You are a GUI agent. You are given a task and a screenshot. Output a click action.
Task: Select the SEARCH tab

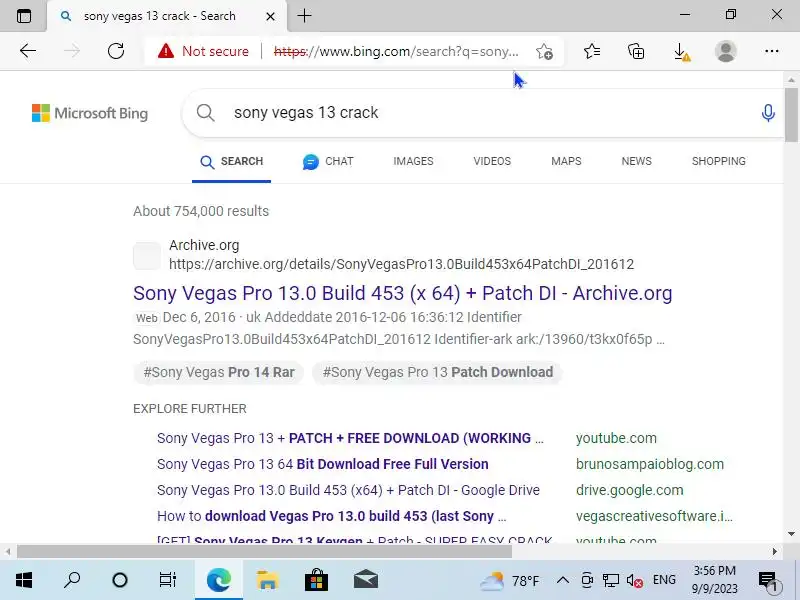[x=232, y=162]
